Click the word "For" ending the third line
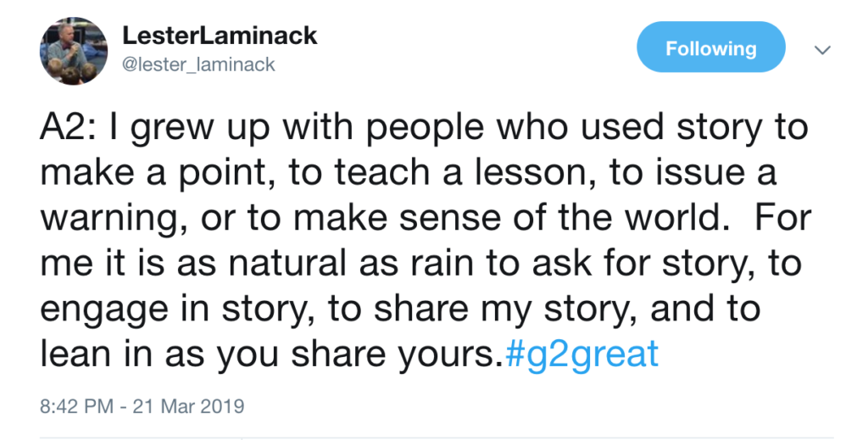Image resolution: width=868 pixels, height=440 pixels. (782, 218)
